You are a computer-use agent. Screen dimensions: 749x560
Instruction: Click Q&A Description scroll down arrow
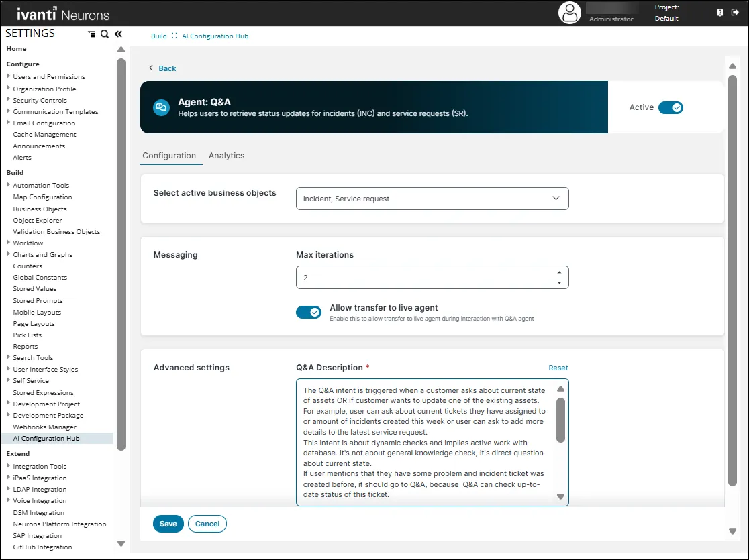(561, 496)
